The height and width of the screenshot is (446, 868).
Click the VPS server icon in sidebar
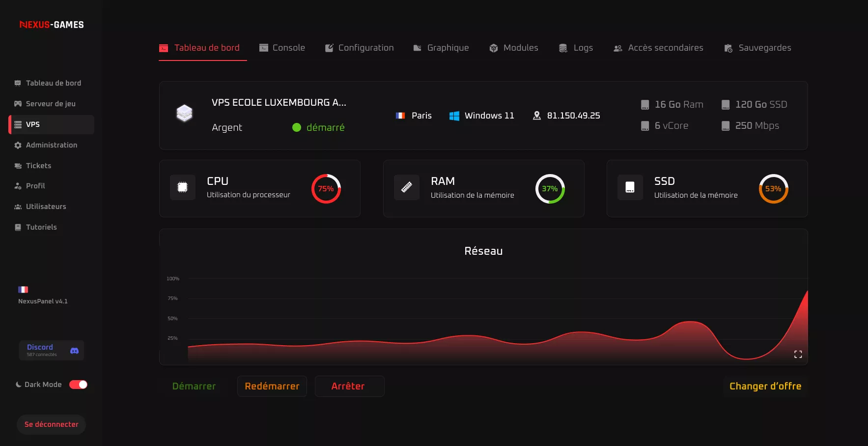[x=18, y=124]
